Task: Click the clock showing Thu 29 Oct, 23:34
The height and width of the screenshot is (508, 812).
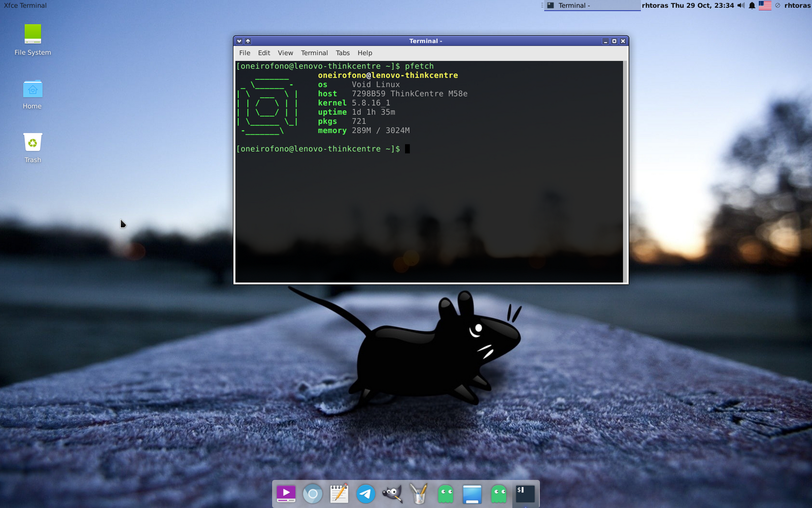Action: tap(702, 5)
